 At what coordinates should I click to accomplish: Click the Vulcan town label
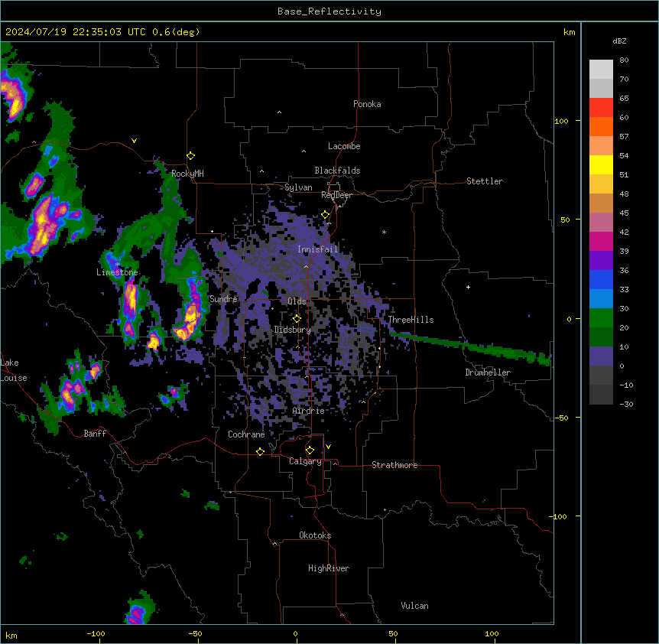pos(414,606)
